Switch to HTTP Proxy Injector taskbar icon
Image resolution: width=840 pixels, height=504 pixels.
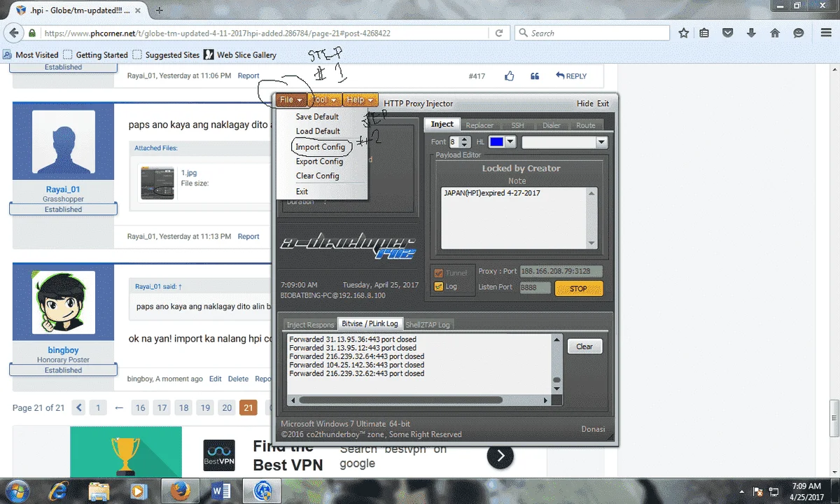[x=262, y=491]
